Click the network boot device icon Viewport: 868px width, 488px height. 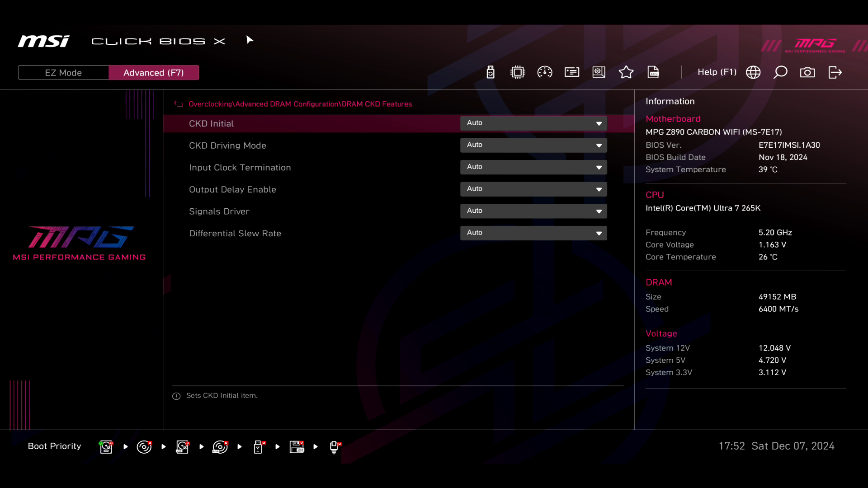[x=335, y=447]
